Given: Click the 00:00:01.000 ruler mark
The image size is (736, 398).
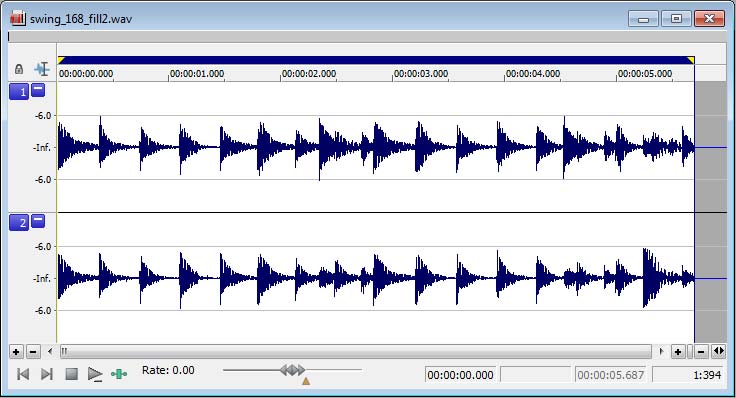Looking at the screenshot, I should [x=197, y=74].
